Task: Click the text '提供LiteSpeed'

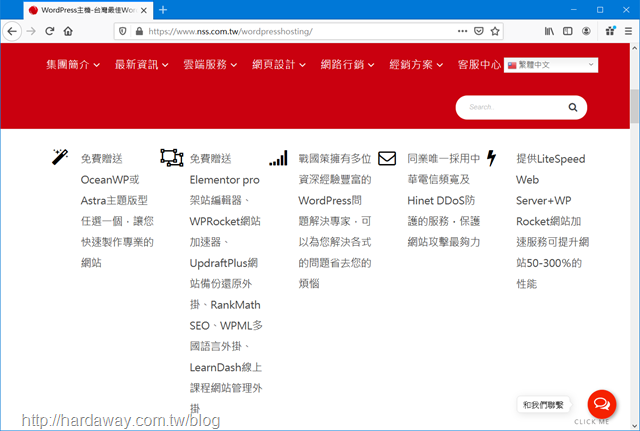Action: 551,159
